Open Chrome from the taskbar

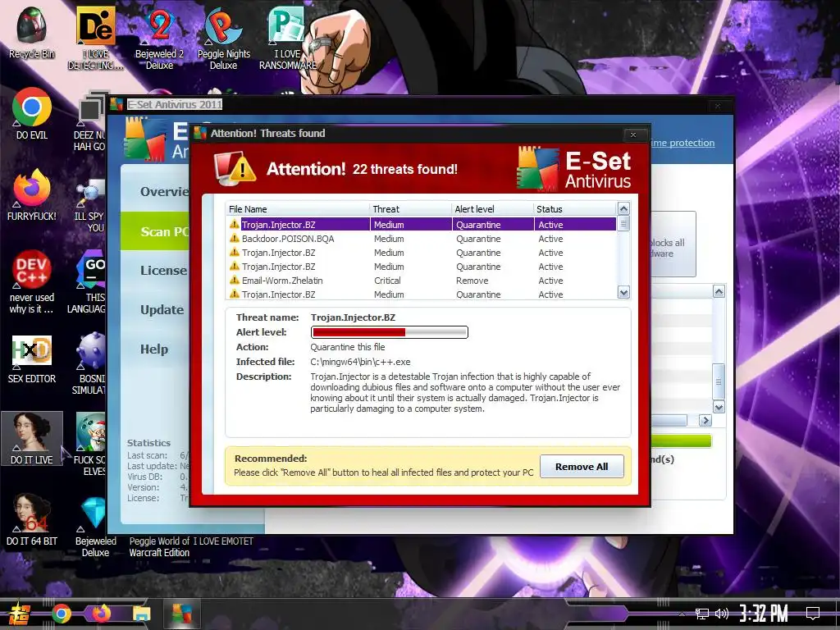(61, 614)
